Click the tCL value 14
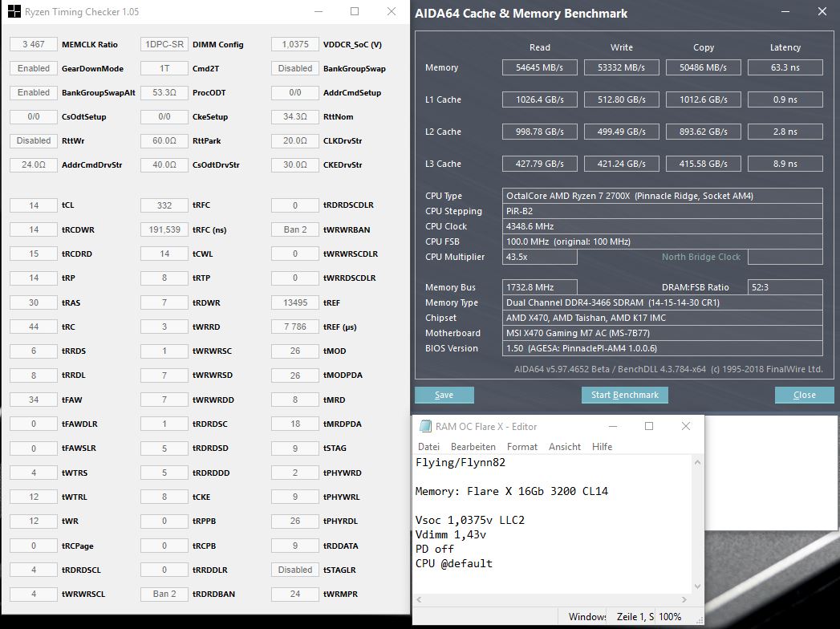The width and height of the screenshot is (840, 629). [x=33, y=205]
